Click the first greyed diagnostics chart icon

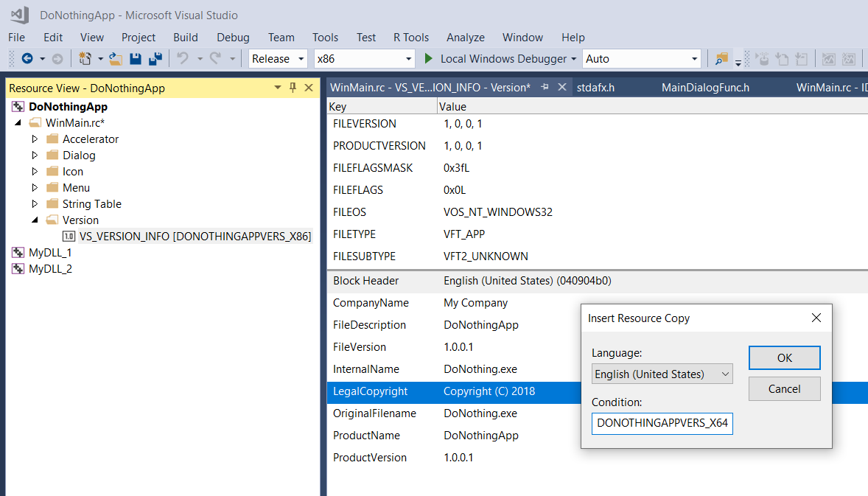(x=829, y=59)
